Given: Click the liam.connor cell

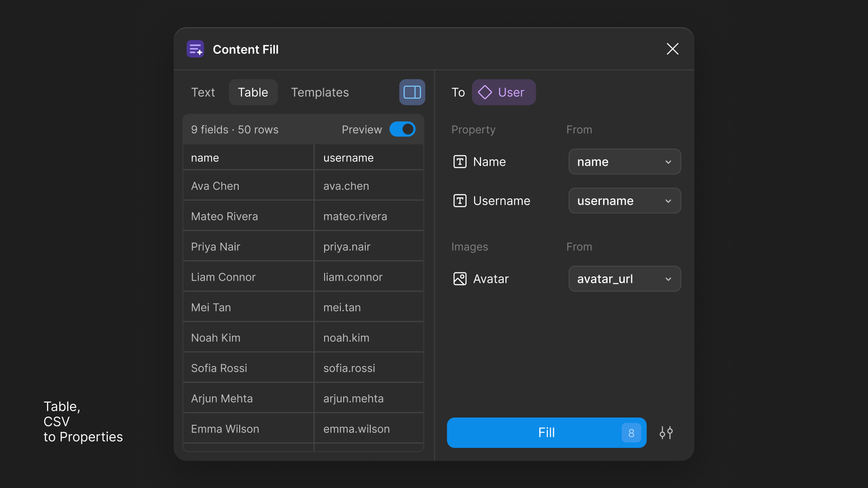Looking at the screenshot, I should (368, 277).
